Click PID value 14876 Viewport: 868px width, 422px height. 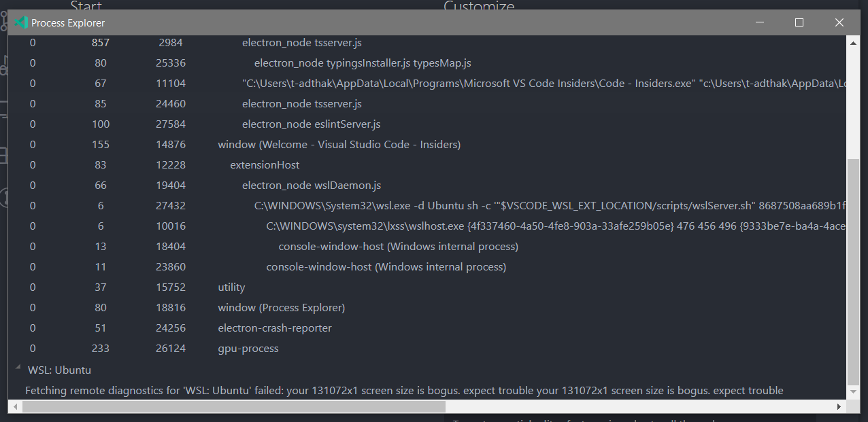click(172, 145)
